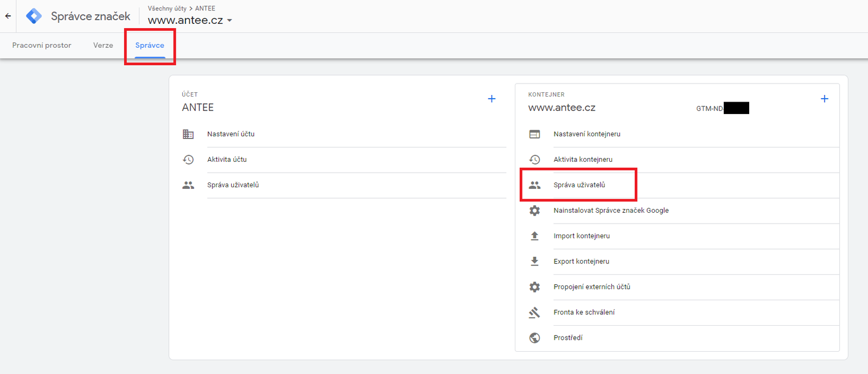Click the container activity history icon
This screenshot has height=374, width=868.
(534, 160)
